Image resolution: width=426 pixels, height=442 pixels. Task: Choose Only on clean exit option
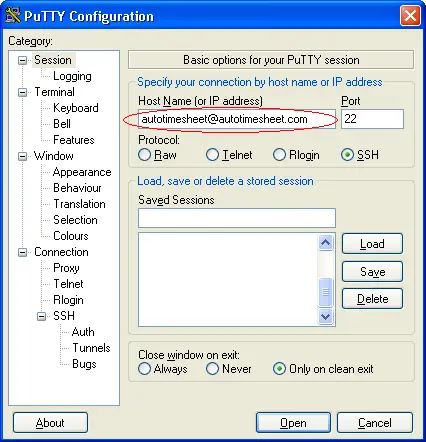point(279,369)
